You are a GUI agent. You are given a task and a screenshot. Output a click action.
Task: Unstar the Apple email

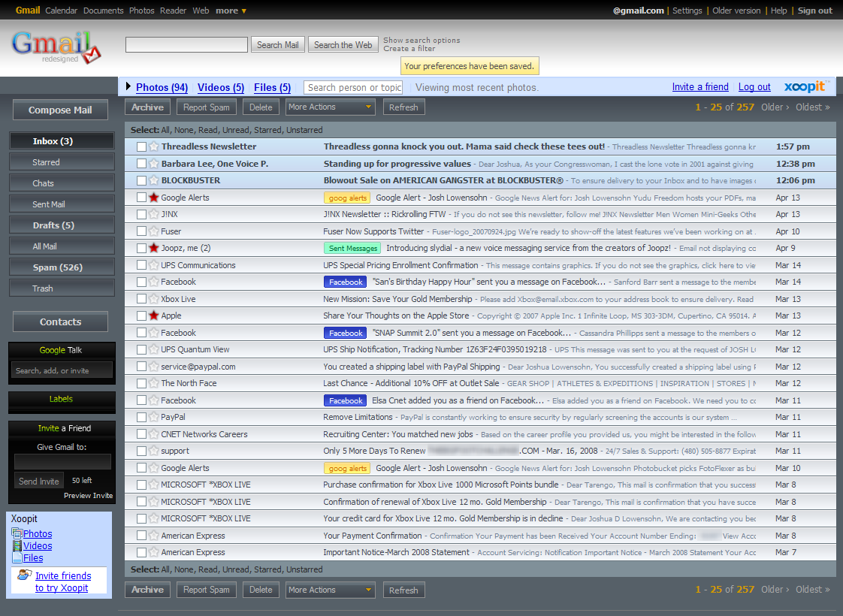tap(153, 316)
